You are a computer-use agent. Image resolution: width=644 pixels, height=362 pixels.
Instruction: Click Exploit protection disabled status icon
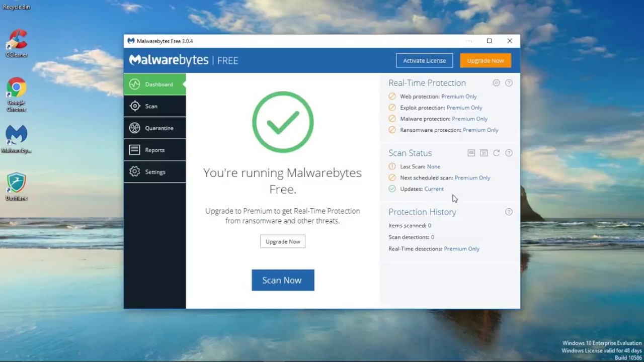(x=392, y=108)
